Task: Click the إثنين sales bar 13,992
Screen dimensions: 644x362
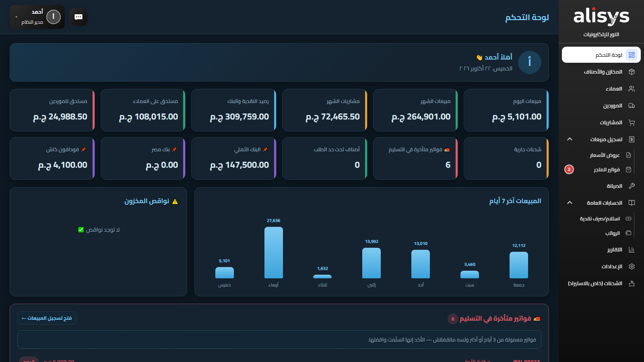Action: [372, 263]
